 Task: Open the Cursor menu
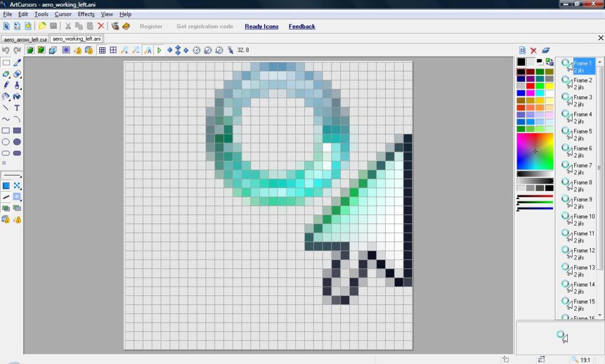point(63,14)
